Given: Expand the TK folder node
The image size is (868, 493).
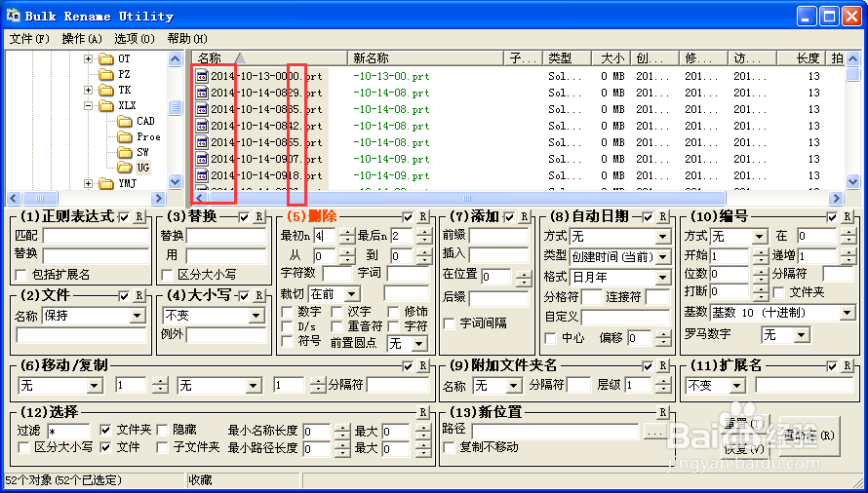Looking at the screenshot, I should point(89,91).
